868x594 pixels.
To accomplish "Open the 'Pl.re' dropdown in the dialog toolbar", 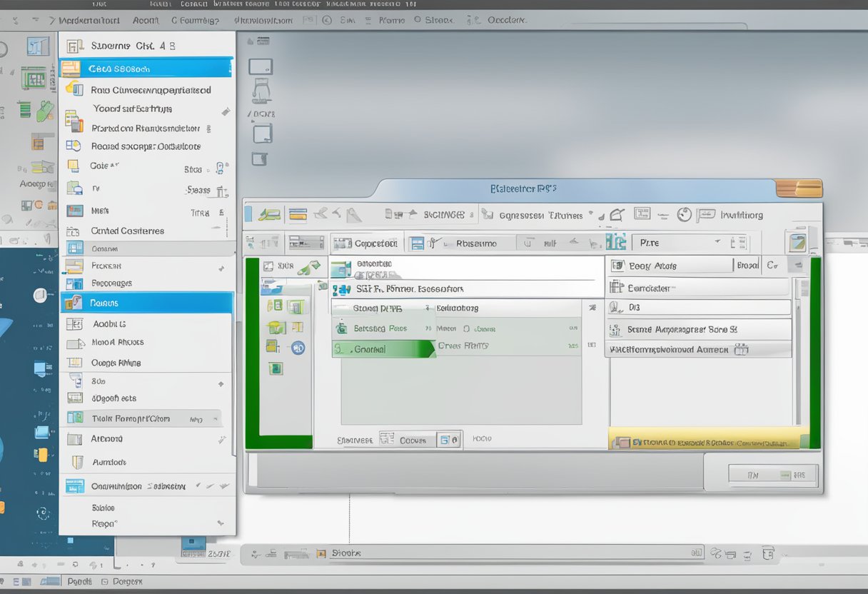I will tap(717, 243).
